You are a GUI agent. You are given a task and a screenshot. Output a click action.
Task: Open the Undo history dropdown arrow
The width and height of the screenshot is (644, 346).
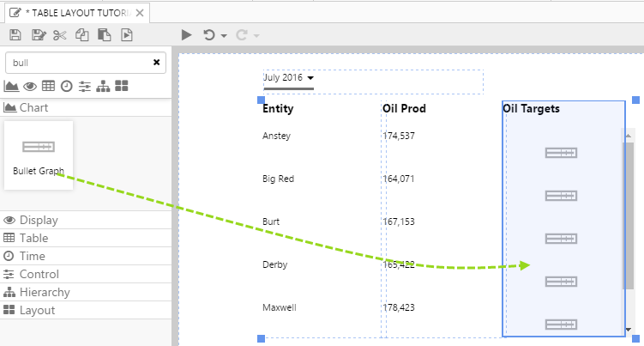pyautogui.click(x=223, y=36)
